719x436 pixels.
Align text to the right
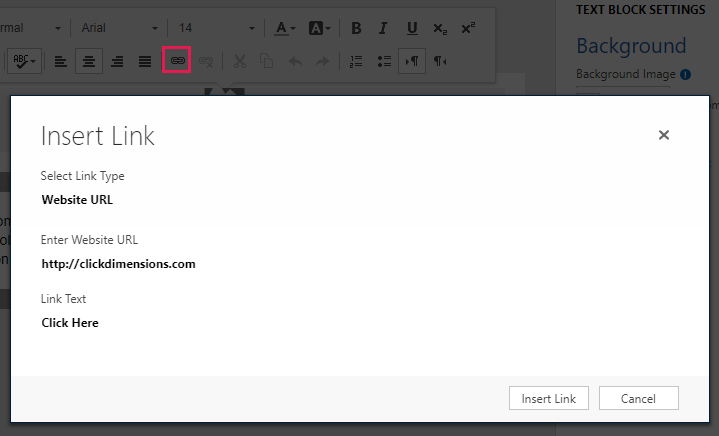(117, 61)
